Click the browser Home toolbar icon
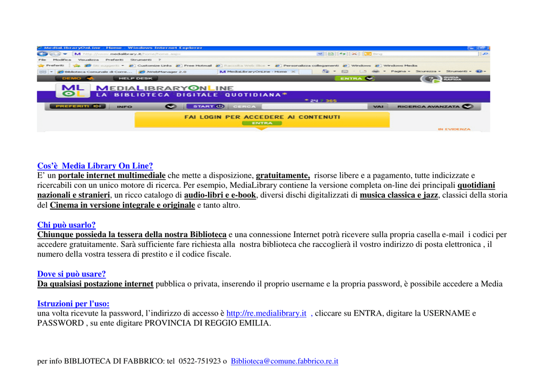 tap(325, 71)
